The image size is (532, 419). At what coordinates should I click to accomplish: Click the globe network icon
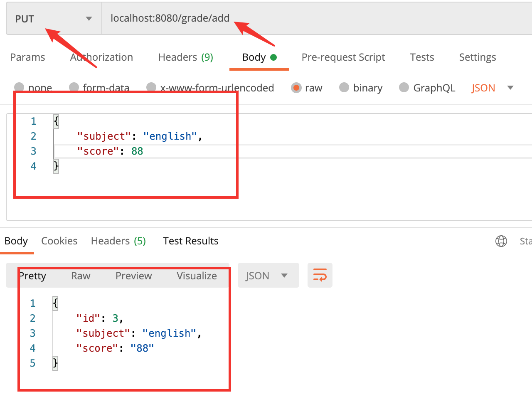pyautogui.click(x=501, y=241)
